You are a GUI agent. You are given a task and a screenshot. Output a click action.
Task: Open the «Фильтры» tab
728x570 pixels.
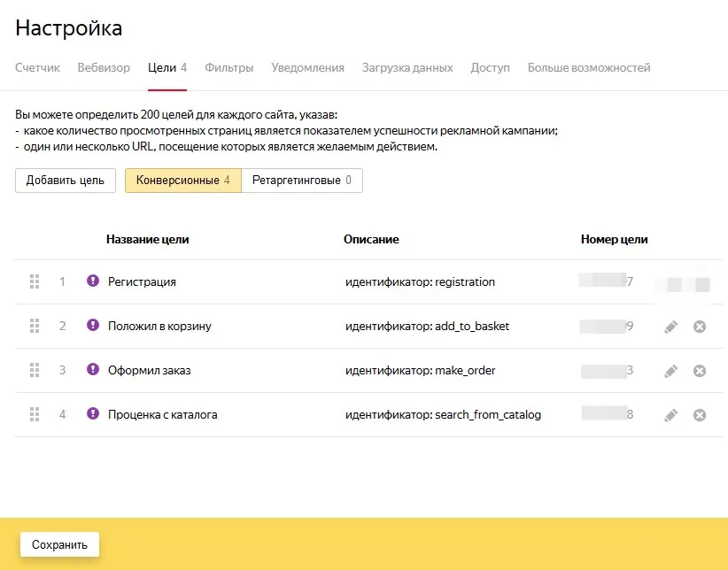228,67
